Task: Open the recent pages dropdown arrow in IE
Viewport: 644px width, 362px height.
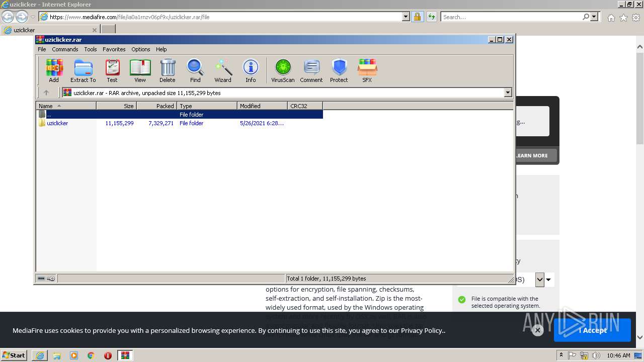Action: (33, 17)
